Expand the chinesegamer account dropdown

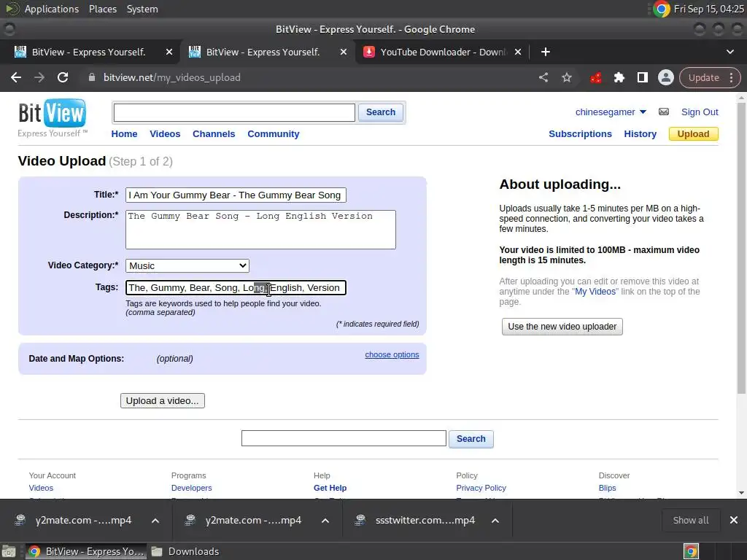click(x=643, y=112)
